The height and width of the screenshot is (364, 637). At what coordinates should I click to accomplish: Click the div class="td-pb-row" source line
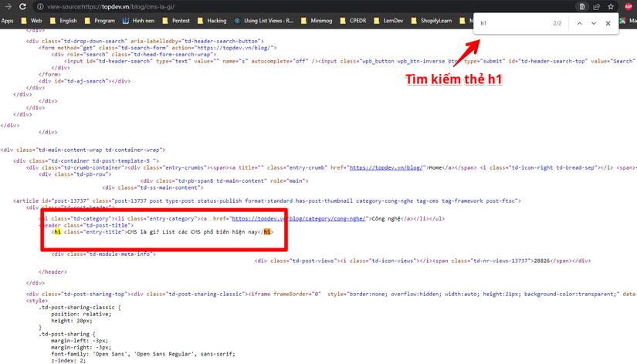75,174
